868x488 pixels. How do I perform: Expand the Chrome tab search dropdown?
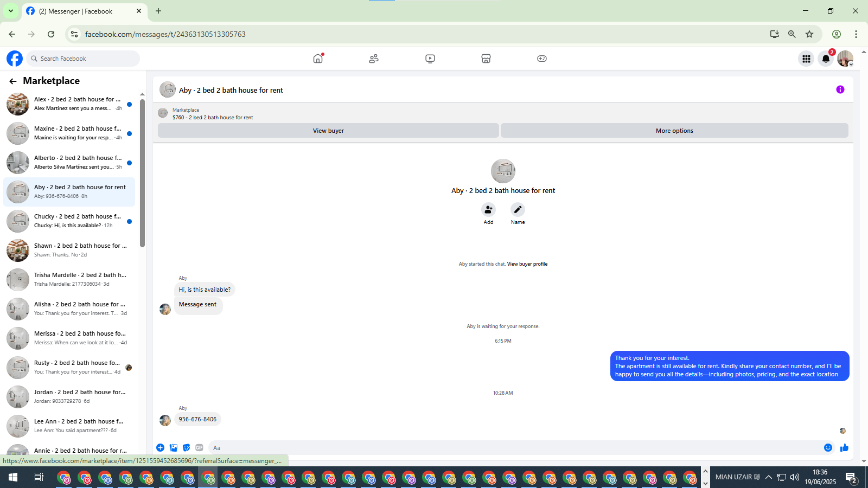click(11, 11)
